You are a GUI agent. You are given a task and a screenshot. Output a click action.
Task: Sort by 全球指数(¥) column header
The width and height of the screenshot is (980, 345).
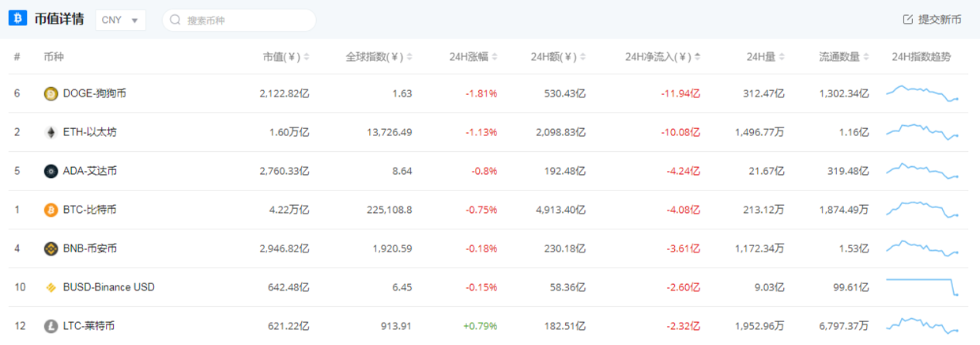(x=379, y=57)
